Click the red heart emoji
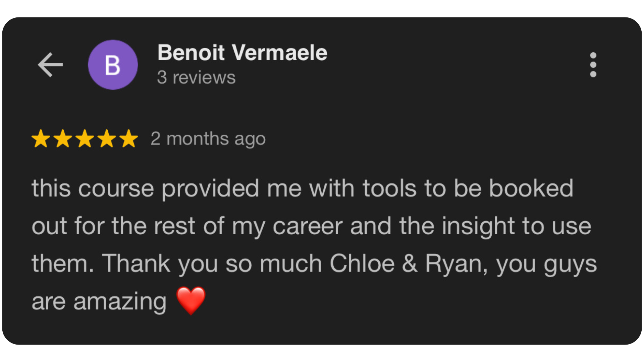 pos(191,300)
